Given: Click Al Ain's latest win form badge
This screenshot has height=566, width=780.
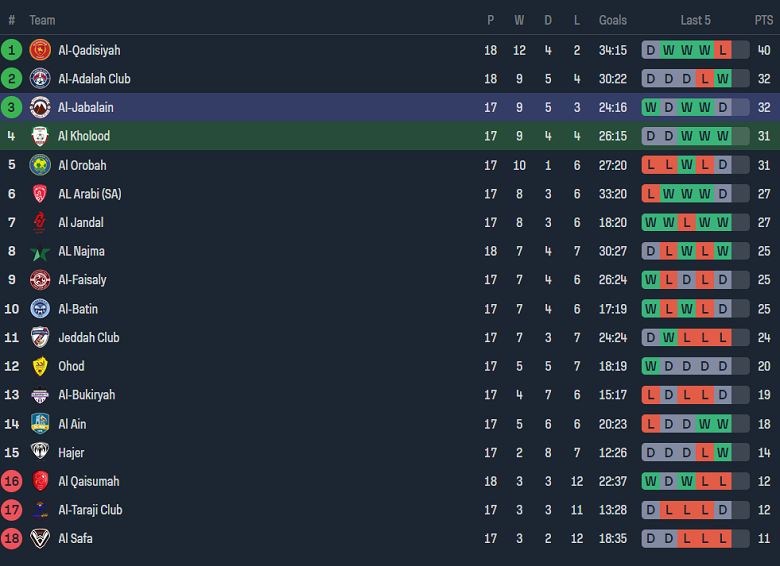Looking at the screenshot, I should [x=722, y=424].
